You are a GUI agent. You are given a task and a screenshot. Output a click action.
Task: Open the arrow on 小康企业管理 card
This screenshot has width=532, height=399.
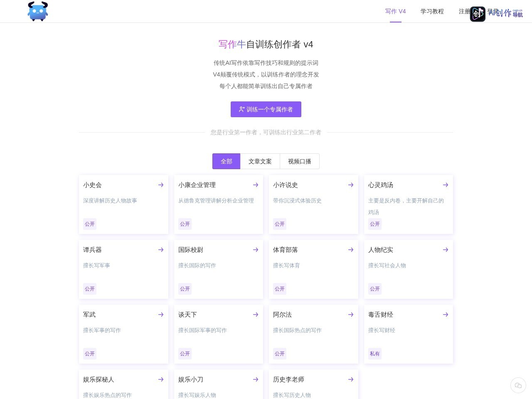[x=256, y=185]
